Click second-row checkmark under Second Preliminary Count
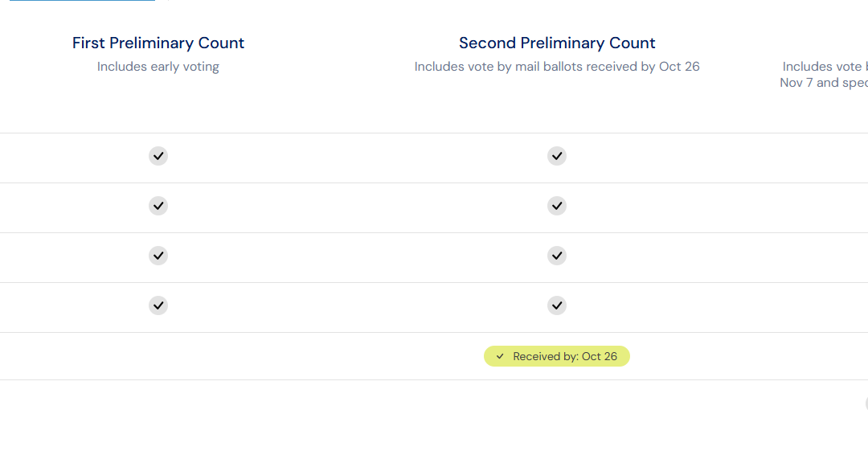The width and height of the screenshot is (868, 451). [x=557, y=206]
